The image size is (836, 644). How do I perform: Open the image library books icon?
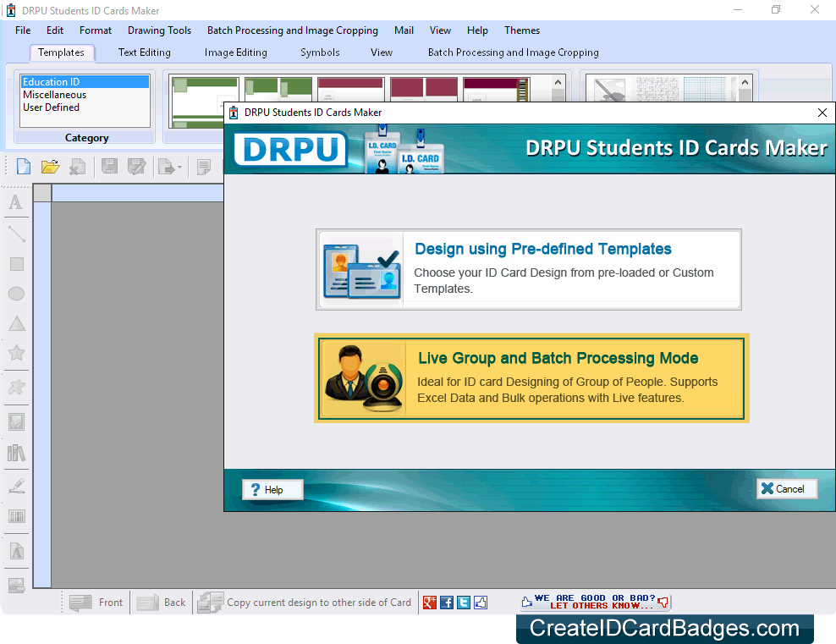[x=17, y=453]
